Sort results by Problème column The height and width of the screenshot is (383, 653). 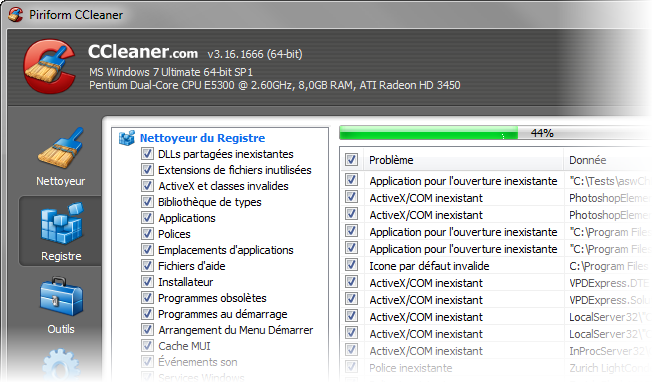[464, 160]
